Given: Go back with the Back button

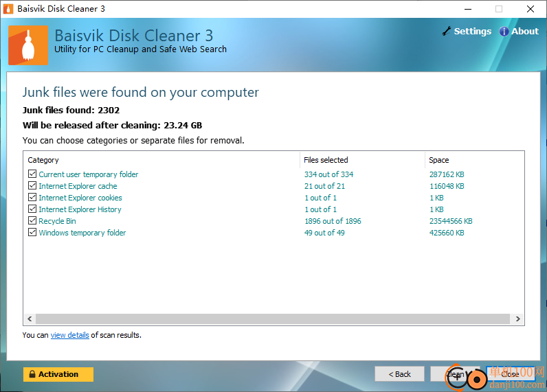Looking at the screenshot, I should pyautogui.click(x=399, y=374).
